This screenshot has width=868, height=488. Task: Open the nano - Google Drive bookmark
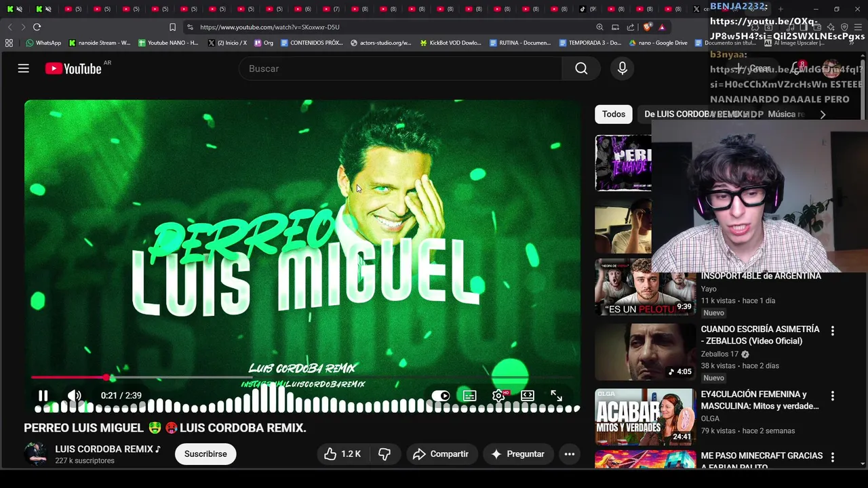[x=658, y=43]
